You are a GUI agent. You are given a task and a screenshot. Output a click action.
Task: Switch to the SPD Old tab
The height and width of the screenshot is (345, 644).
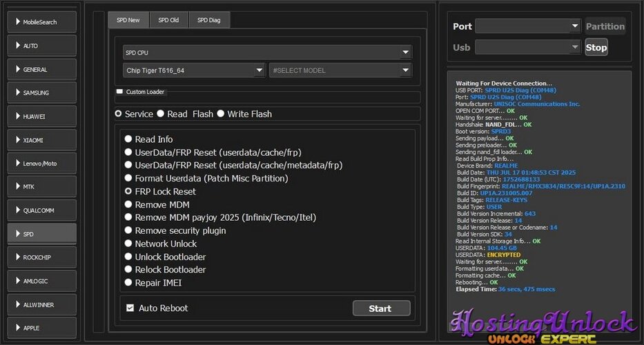tap(168, 20)
